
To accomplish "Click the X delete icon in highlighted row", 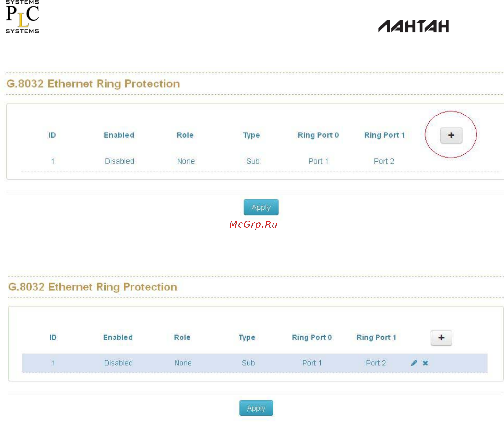I will pos(425,363).
